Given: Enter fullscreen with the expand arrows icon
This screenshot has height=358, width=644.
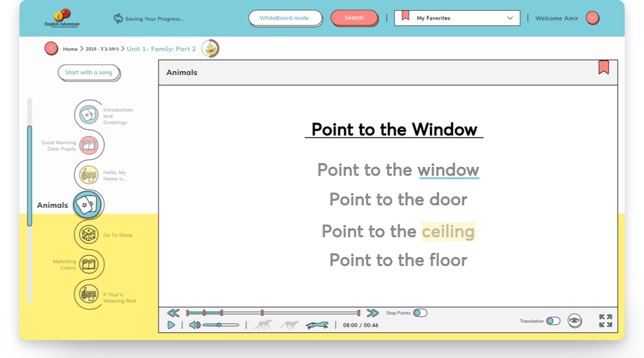Looking at the screenshot, I should click(x=606, y=321).
